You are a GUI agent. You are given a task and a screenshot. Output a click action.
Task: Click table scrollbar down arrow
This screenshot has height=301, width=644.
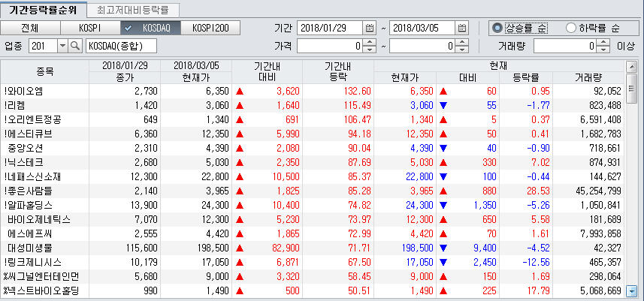[x=630, y=291]
